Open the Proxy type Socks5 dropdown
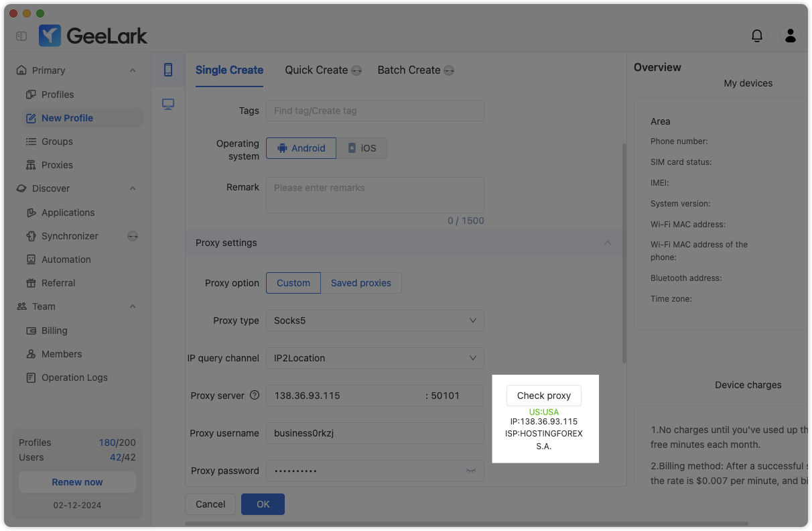812x531 pixels. [x=375, y=320]
